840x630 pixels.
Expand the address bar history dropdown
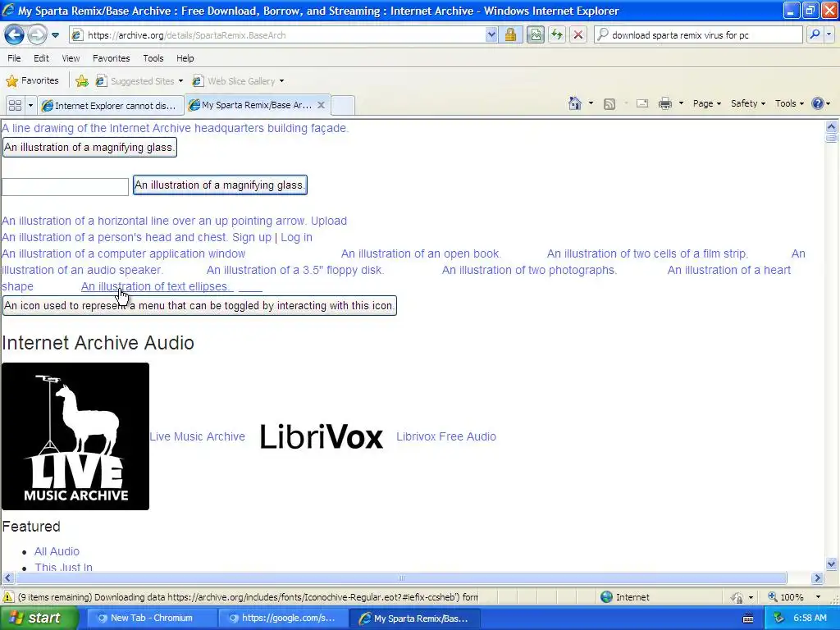(x=491, y=35)
